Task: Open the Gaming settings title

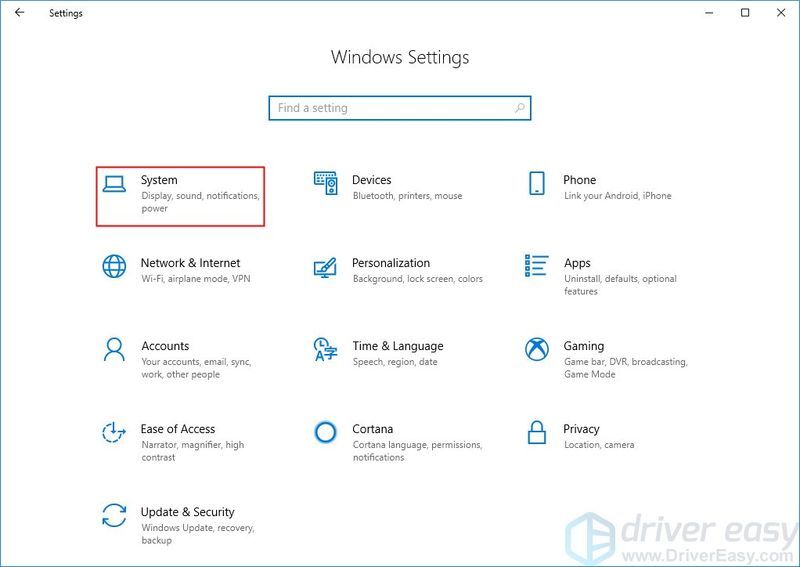Action: pyautogui.click(x=584, y=346)
